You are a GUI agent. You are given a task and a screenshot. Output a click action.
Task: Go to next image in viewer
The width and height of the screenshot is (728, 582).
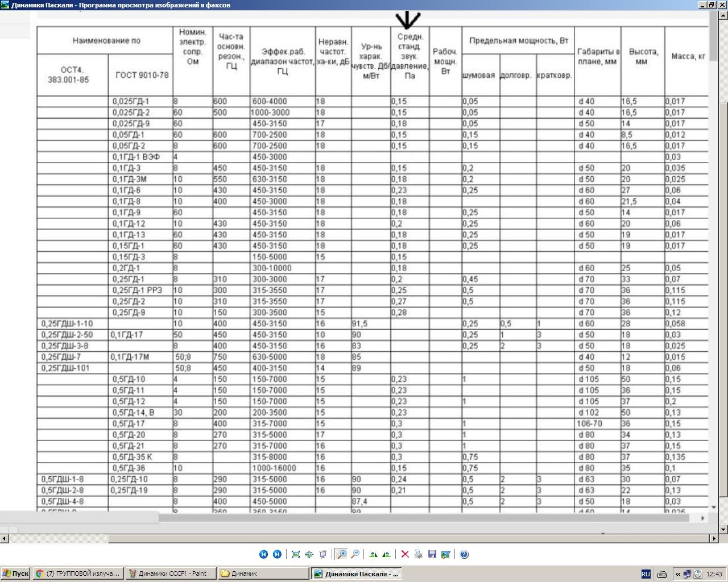(x=277, y=554)
